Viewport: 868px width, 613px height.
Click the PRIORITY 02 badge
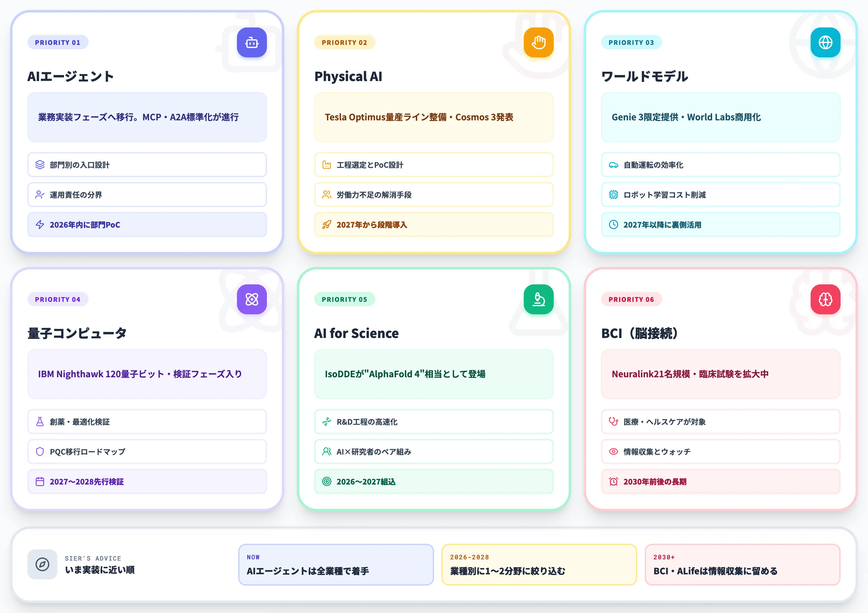[345, 42]
